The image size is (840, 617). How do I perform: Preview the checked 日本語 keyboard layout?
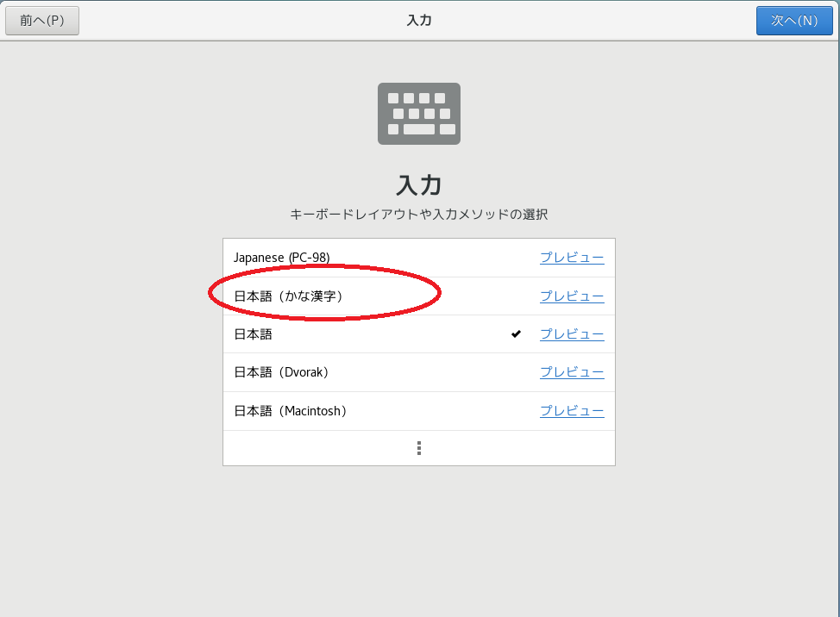pyautogui.click(x=572, y=333)
